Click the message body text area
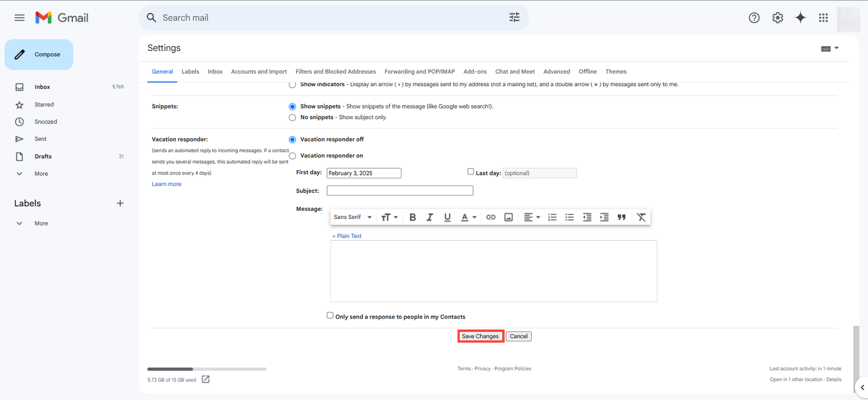This screenshot has width=868, height=400. pyautogui.click(x=494, y=271)
